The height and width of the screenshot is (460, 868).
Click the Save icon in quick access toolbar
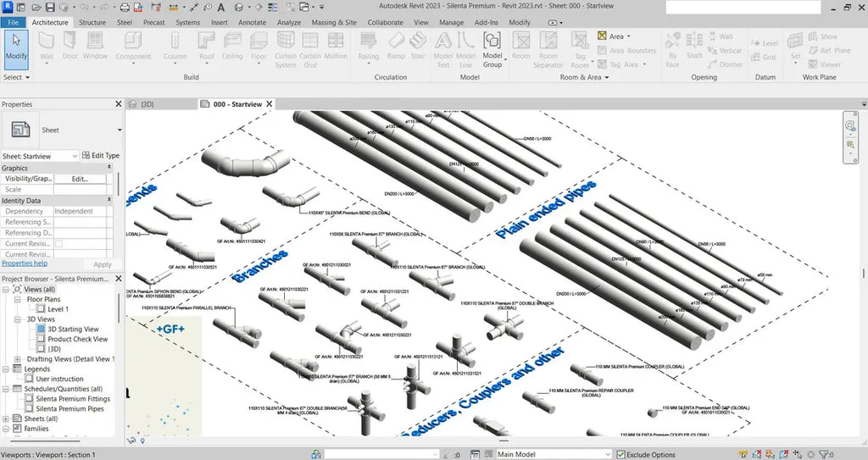pyautogui.click(x=50, y=7)
